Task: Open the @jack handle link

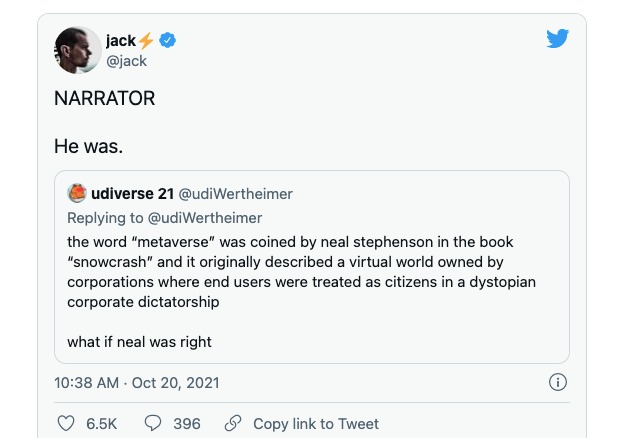Action: click(126, 61)
